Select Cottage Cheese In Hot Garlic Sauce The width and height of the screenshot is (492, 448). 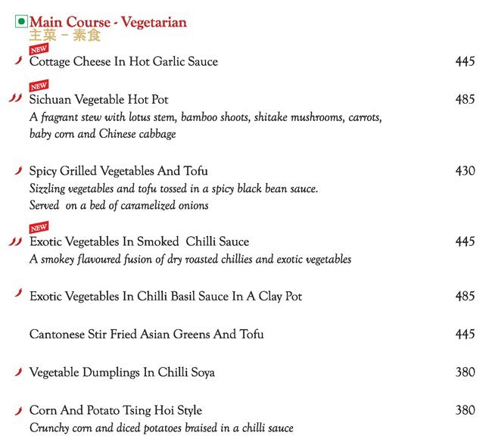point(123,62)
